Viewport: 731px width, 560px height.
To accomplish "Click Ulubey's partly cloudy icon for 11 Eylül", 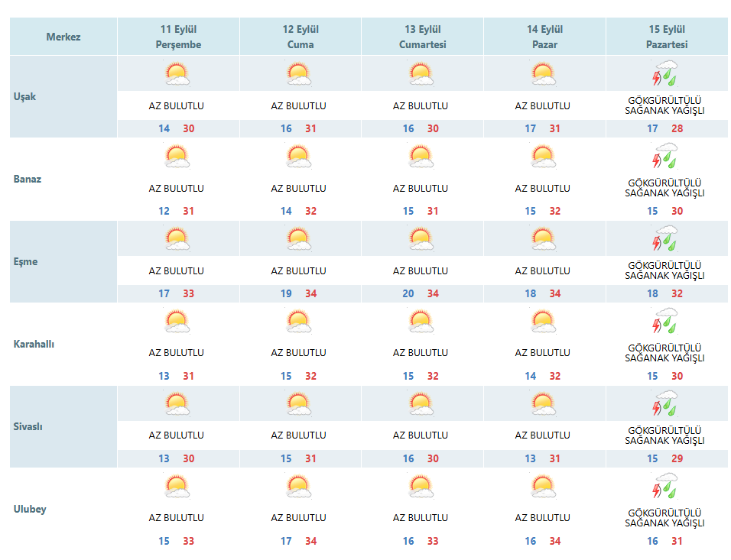I will point(177,487).
